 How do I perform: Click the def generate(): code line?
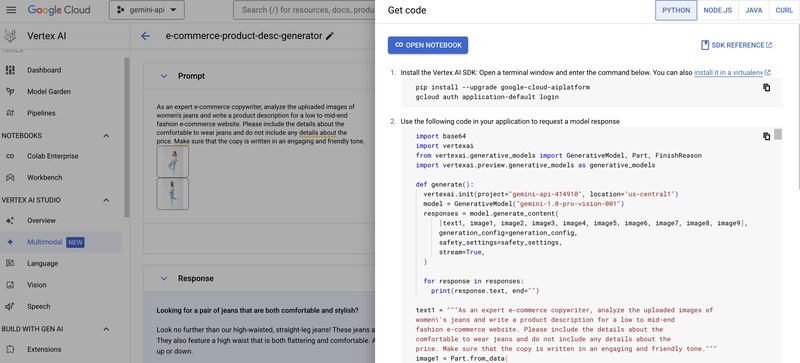point(445,184)
